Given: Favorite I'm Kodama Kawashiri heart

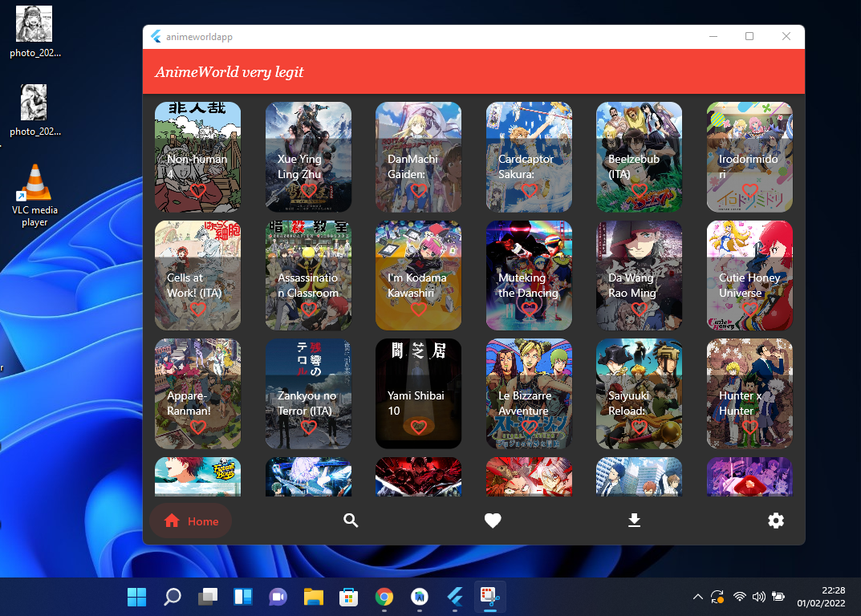Looking at the screenshot, I should 418,310.
